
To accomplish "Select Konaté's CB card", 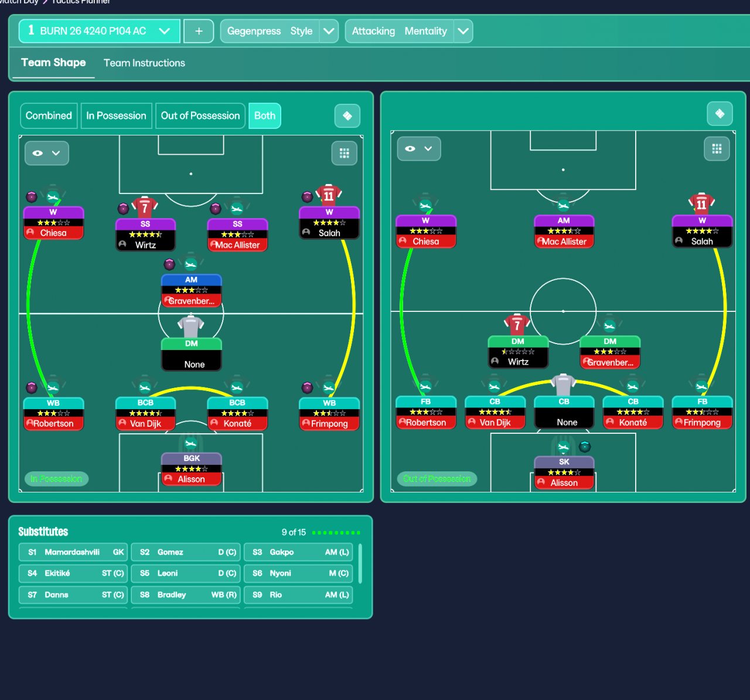I will click(x=633, y=413).
